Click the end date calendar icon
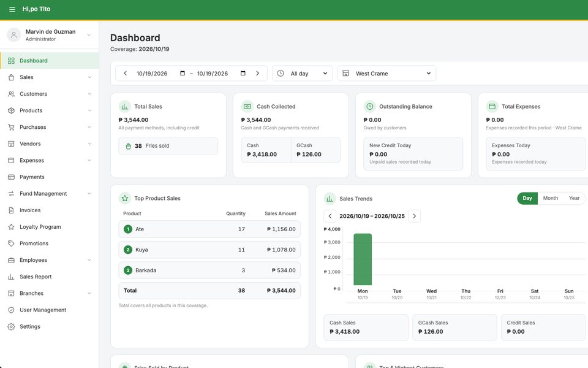Screen dimensions: 588x368 243,73
